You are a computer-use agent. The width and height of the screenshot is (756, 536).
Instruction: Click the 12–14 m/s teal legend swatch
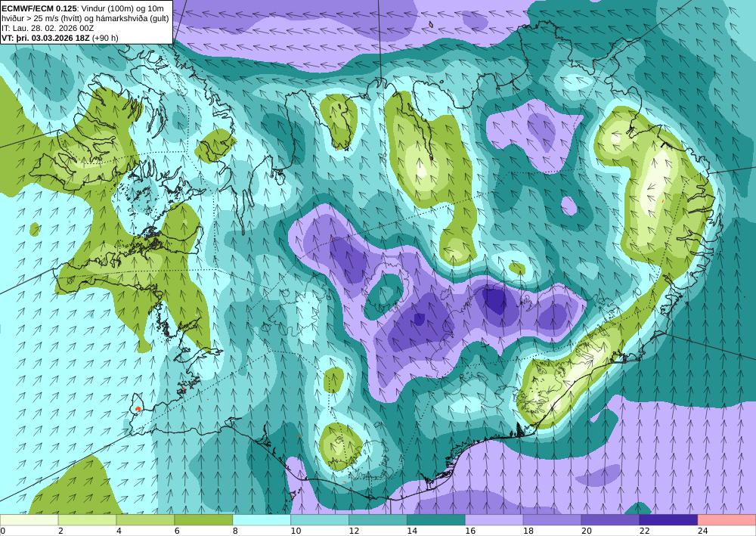(x=378, y=519)
